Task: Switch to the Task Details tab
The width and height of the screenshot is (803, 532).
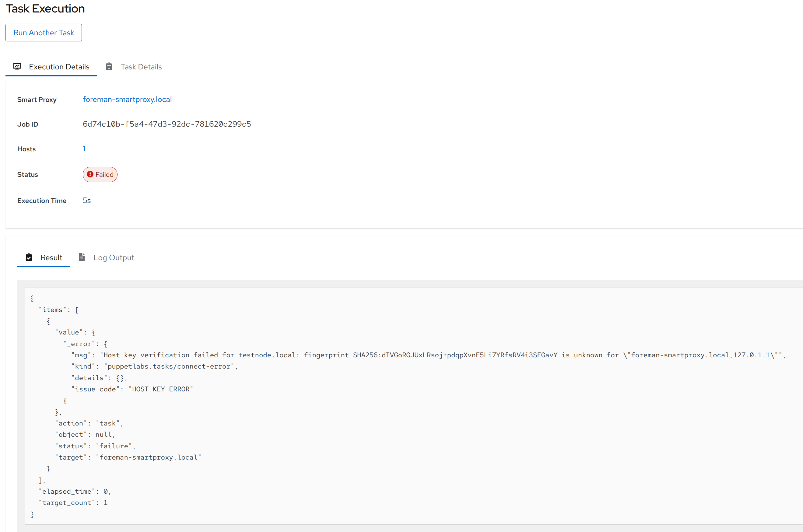Action: (141, 66)
